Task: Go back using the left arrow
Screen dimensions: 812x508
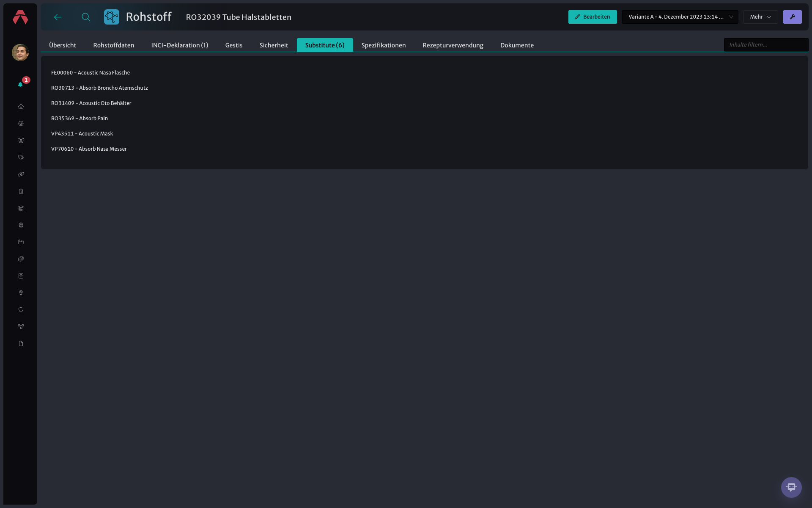Action: point(58,17)
